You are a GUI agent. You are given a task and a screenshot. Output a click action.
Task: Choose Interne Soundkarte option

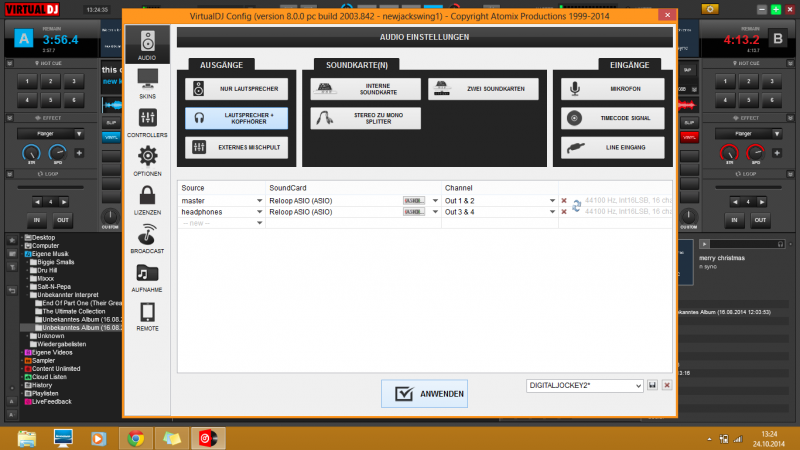click(x=366, y=89)
